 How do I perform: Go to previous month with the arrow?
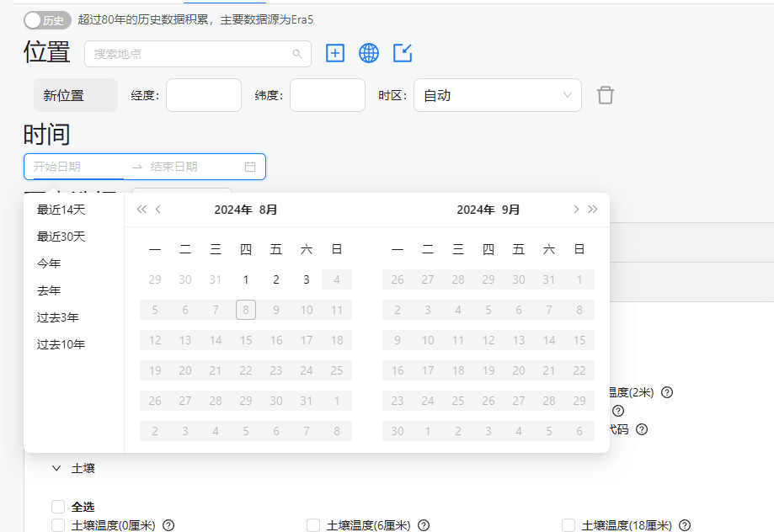click(x=158, y=210)
